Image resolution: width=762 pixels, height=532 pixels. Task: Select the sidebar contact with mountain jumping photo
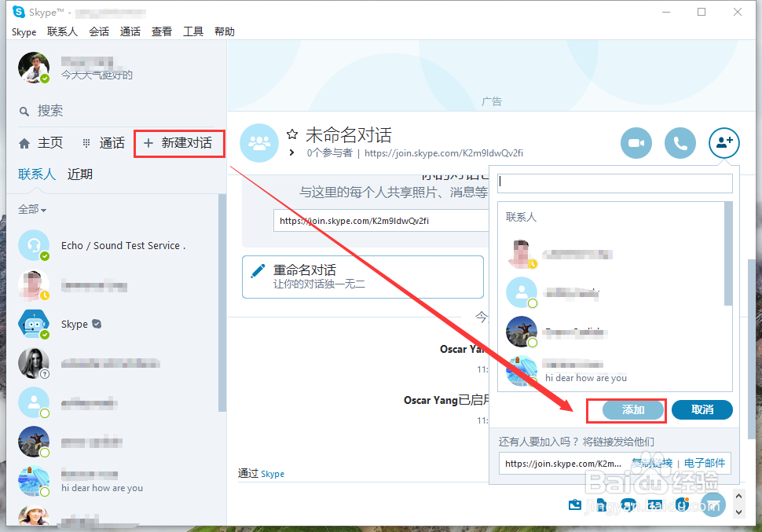pyautogui.click(x=116, y=442)
